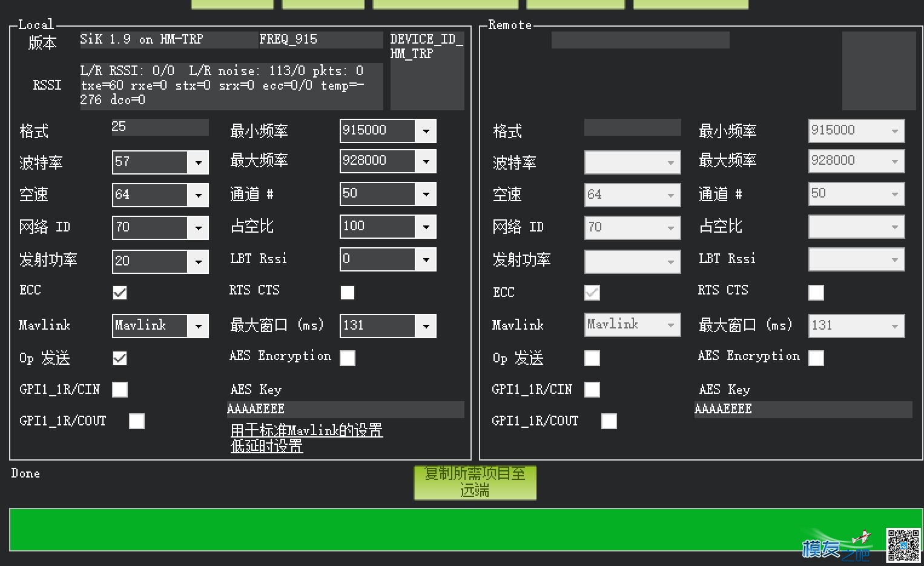
Task: Open Remote 通道 # dropdown showing 50
Action: 857,194
